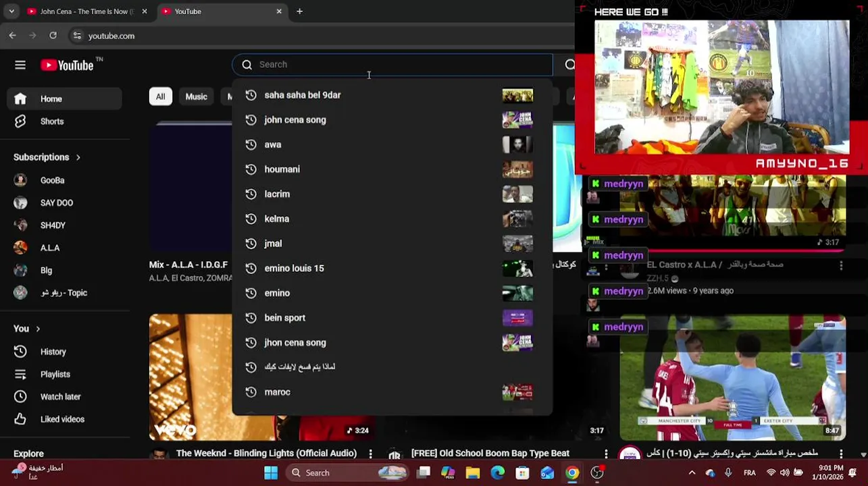Open Windows Start menu
Viewport: 868px width, 486px height.
click(x=271, y=473)
